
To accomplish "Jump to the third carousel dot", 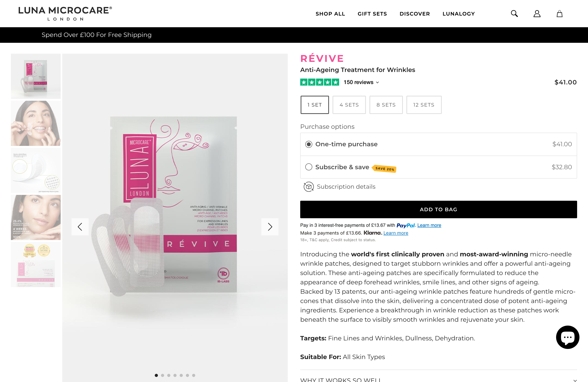I will pyautogui.click(x=169, y=375).
